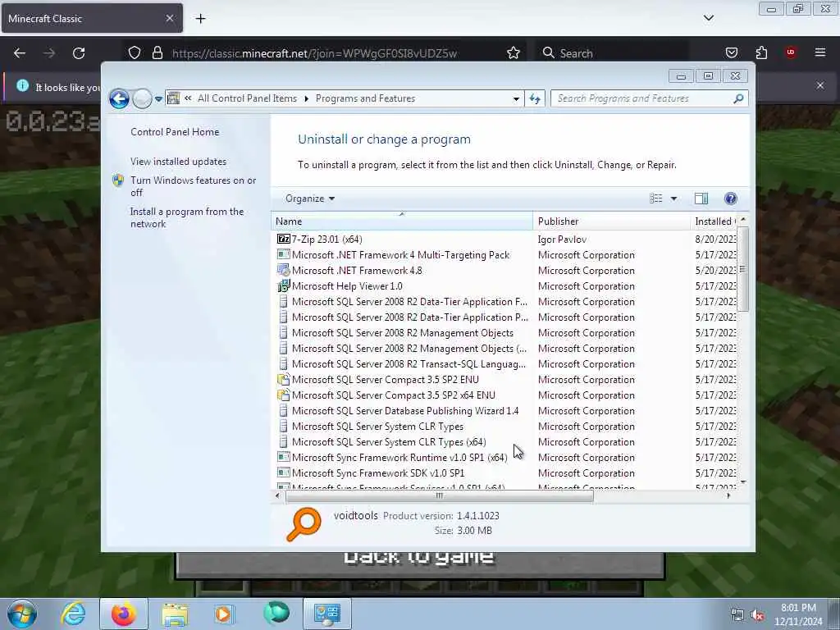Click the magnifier icon in search box
840x630 pixels.
tap(738, 98)
